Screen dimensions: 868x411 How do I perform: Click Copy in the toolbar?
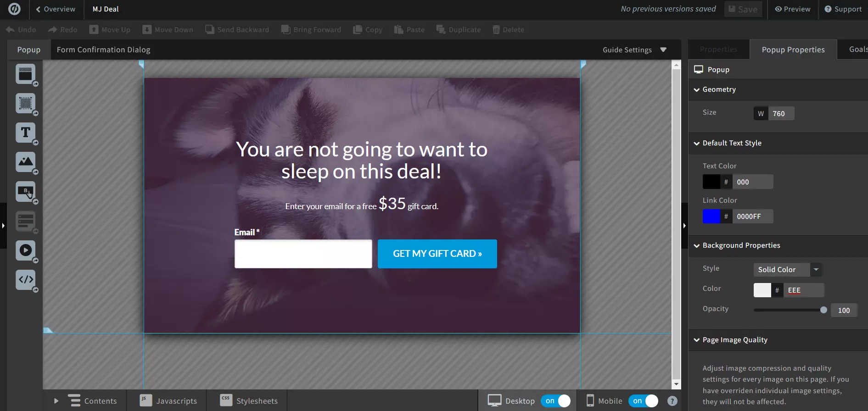[368, 30]
